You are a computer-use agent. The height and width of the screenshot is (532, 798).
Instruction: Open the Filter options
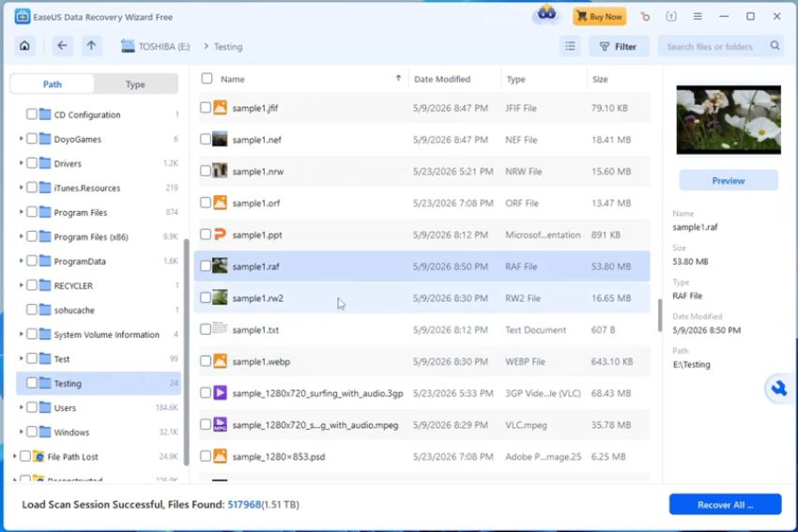[619, 46]
